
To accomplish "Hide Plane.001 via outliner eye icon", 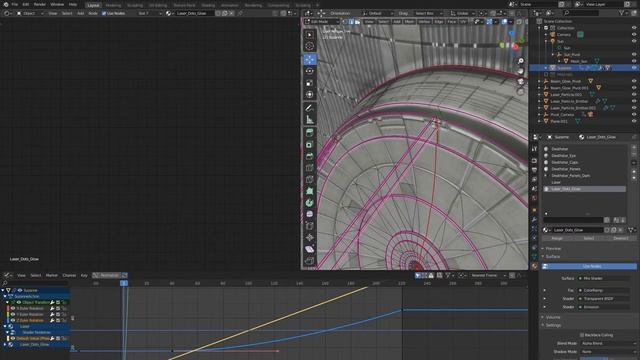I will point(634,121).
